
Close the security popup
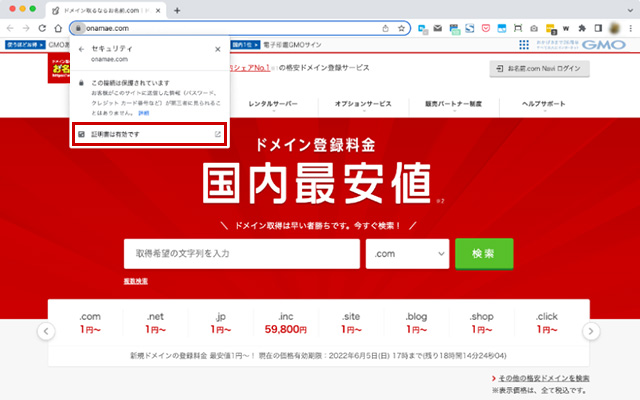pyautogui.click(x=218, y=49)
